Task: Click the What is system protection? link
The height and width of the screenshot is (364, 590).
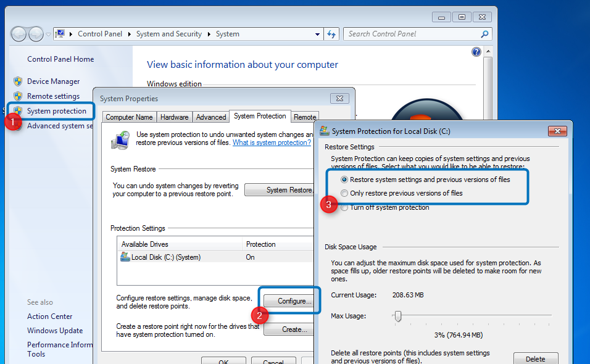Action: coord(272,143)
